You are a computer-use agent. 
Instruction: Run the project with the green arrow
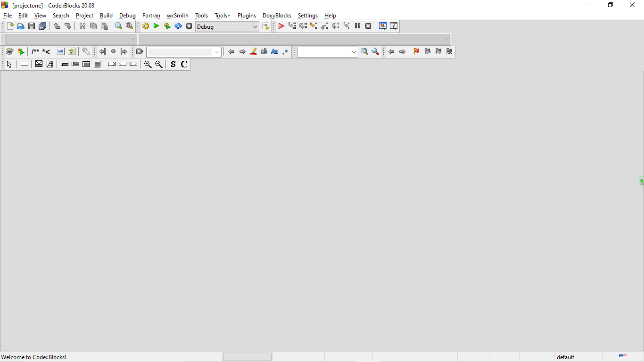[x=157, y=26]
